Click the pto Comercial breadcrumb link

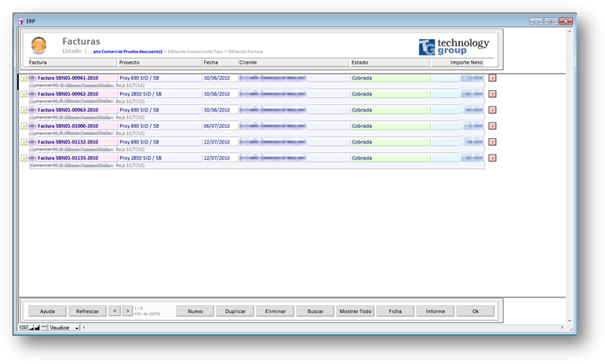127,52
